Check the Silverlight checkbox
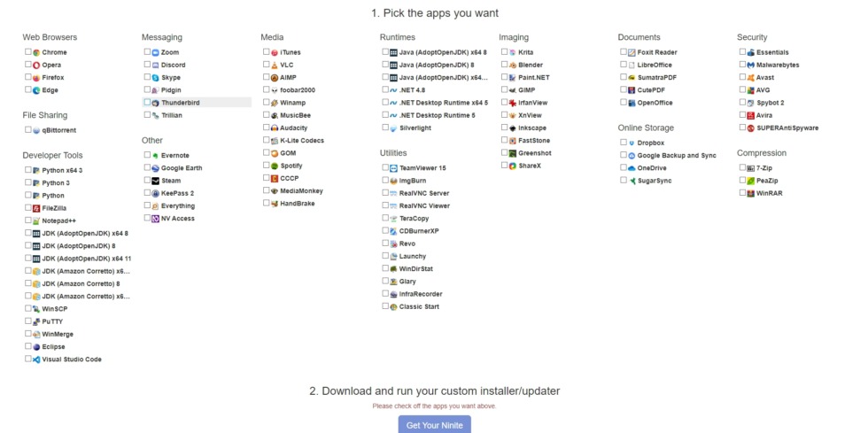 coord(385,128)
